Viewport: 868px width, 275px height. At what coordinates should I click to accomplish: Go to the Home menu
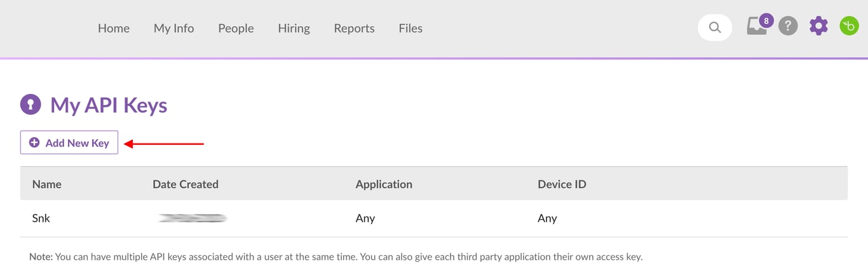(114, 29)
